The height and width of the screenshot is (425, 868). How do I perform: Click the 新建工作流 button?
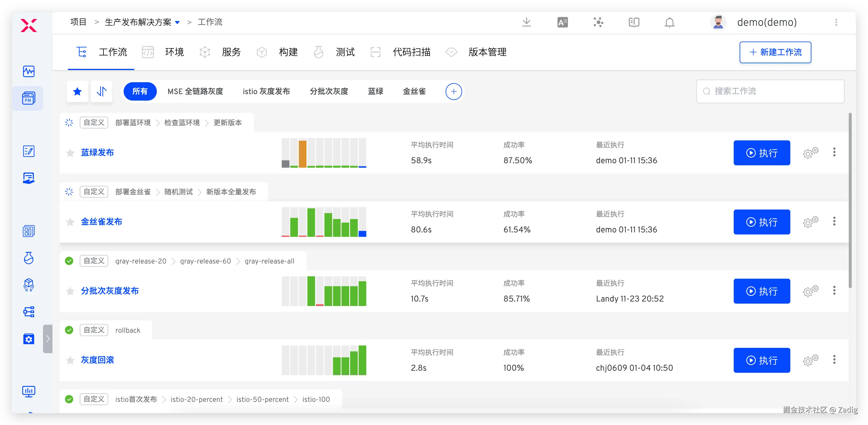(775, 52)
